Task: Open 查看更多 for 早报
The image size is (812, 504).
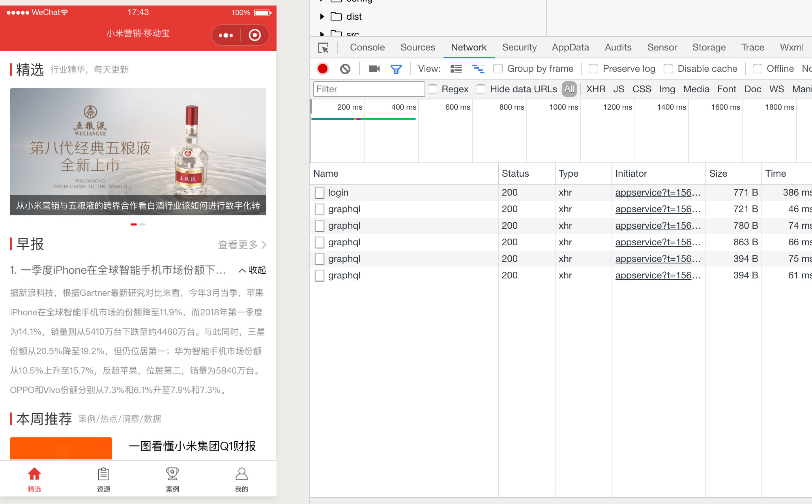Action: click(242, 245)
